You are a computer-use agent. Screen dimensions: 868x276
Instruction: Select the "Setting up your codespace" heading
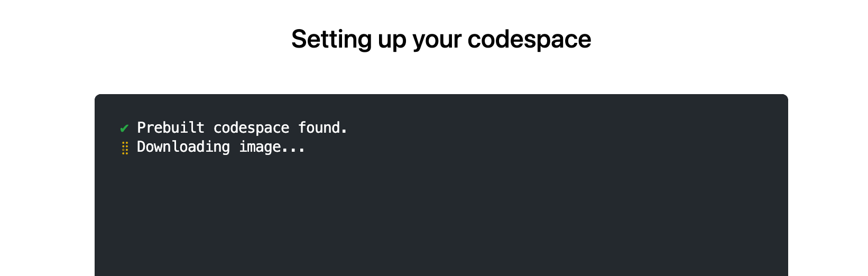(441, 39)
